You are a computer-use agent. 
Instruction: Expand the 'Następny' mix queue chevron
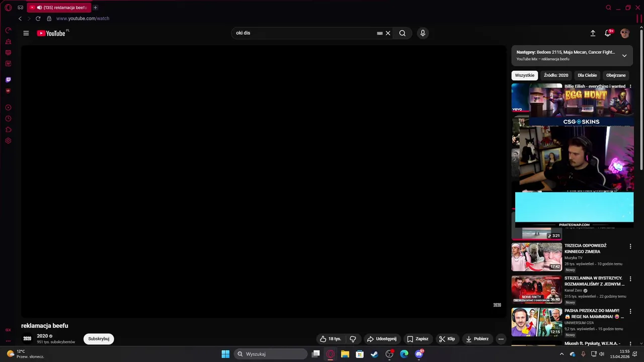(x=624, y=56)
